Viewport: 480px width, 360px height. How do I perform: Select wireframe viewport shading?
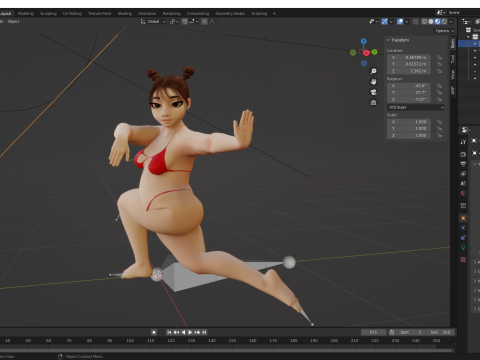(x=424, y=22)
